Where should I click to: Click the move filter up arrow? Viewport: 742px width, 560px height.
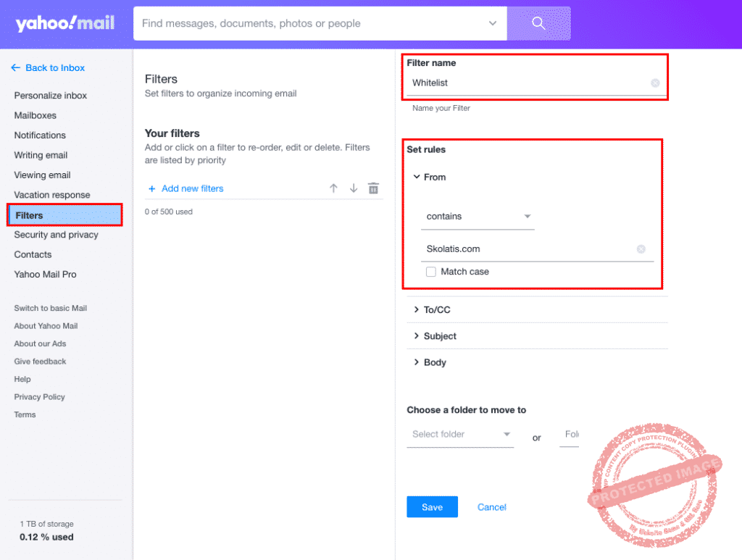click(x=333, y=188)
